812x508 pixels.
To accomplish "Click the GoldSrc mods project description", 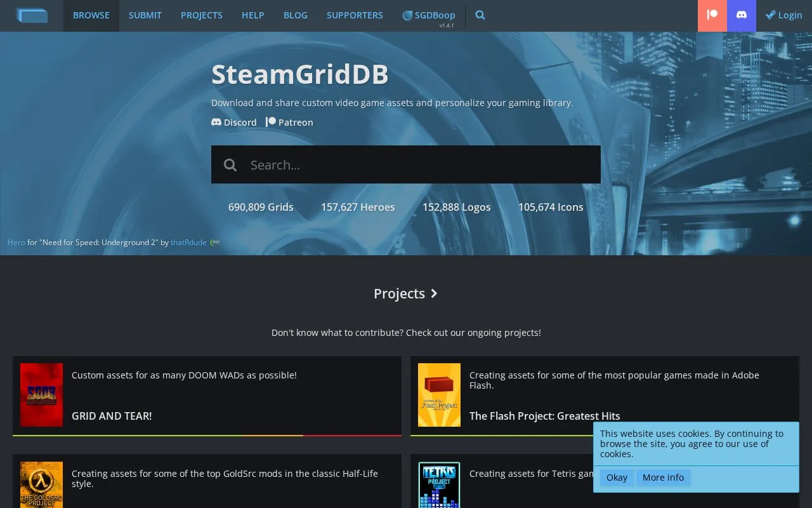I will [225, 479].
